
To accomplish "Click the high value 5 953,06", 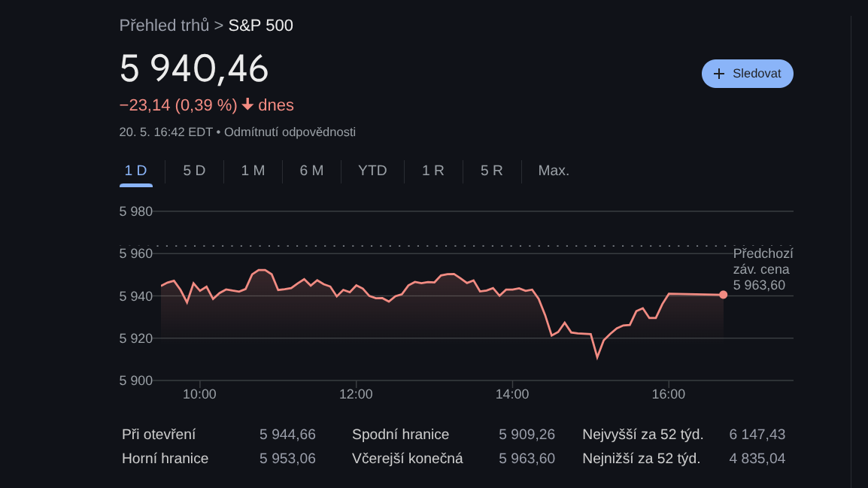I will 287,459.
